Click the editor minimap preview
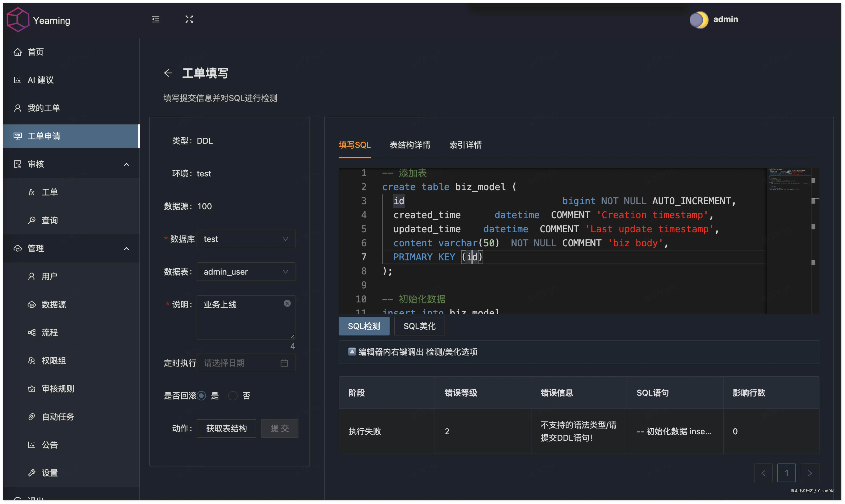Viewport: 845px width, 504px height. [788, 180]
